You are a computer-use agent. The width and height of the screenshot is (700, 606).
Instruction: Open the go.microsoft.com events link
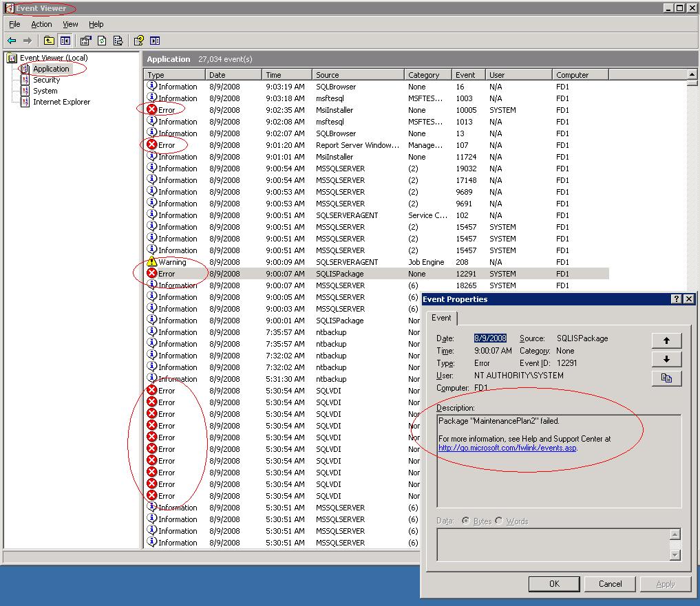pos(507,448)
